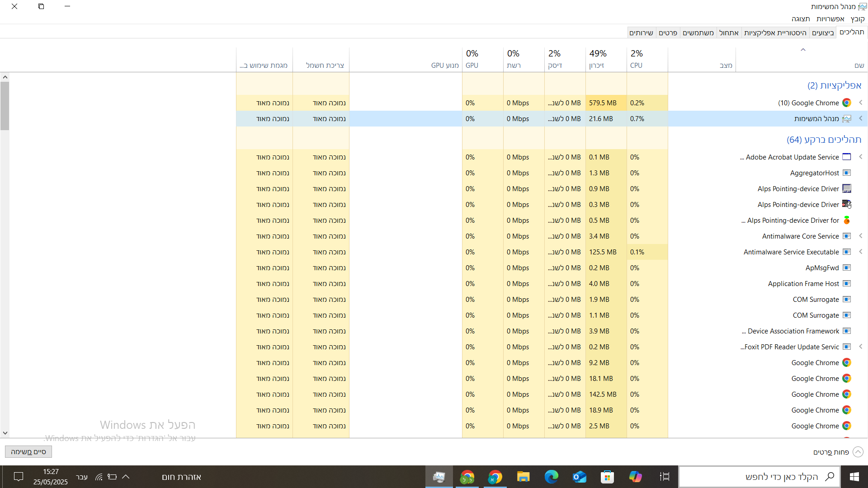Expand the Foxit PDF Reader Update Service entry

pos(861,347)
